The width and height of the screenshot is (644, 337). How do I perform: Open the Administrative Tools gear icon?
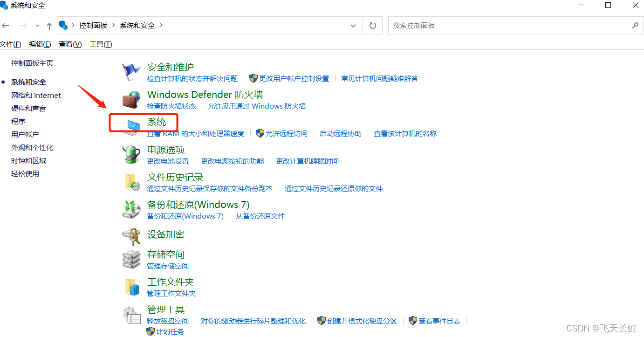click(x=131, y=315)
